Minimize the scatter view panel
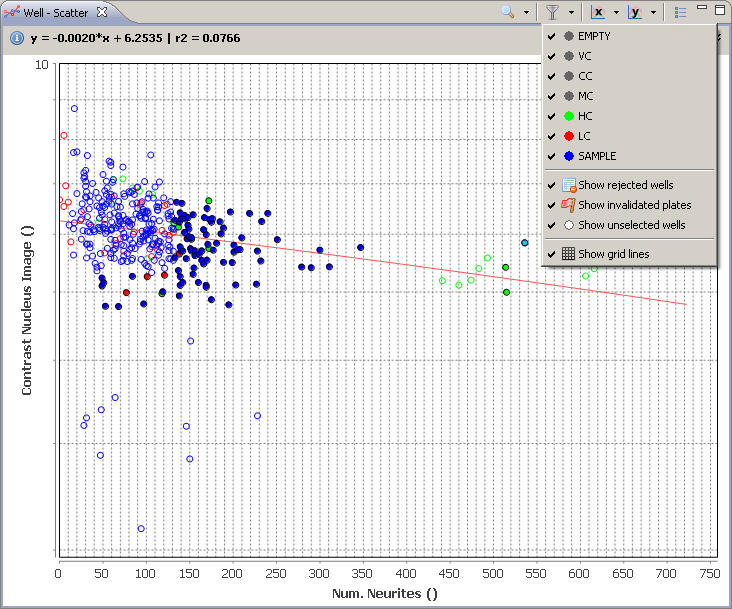 point(702,7)
